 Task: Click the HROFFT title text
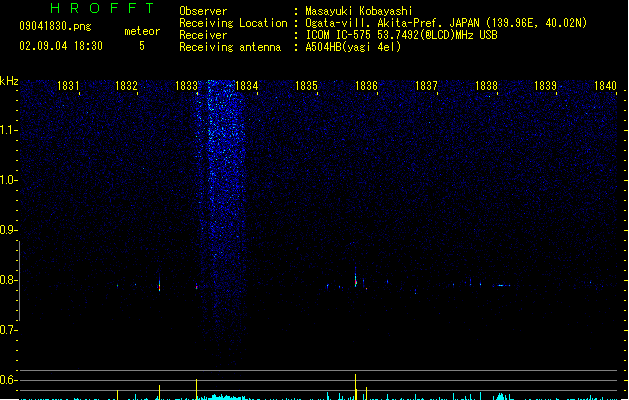(102, 8)
